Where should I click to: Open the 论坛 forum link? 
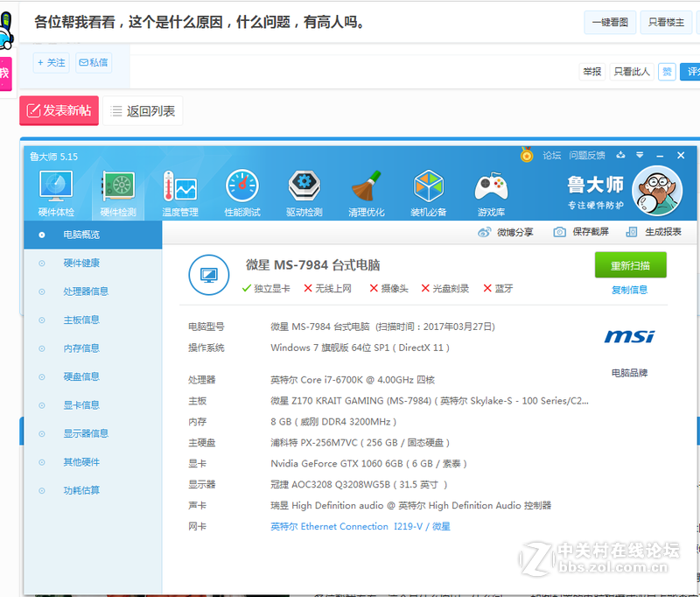click(x=552, y=155)
